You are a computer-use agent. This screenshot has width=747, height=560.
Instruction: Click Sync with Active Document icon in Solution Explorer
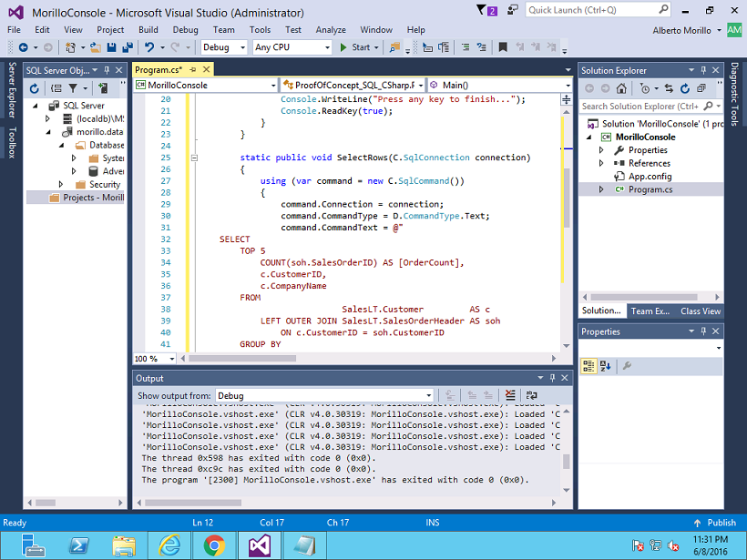coord(669,88)
